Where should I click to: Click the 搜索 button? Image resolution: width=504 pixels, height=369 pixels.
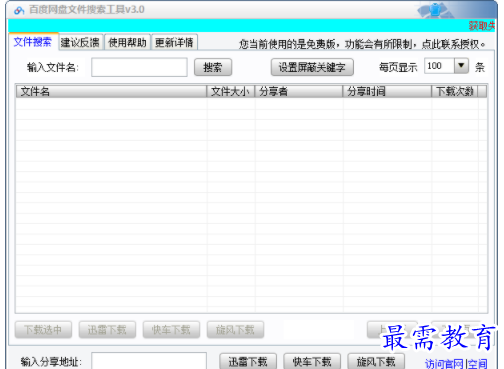(x=213, y=67)
